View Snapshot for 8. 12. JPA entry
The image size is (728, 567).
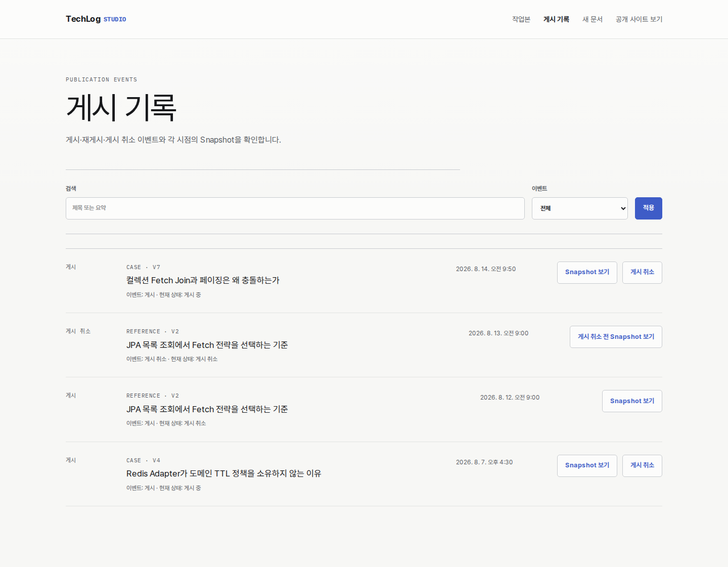tap(632, 401)
